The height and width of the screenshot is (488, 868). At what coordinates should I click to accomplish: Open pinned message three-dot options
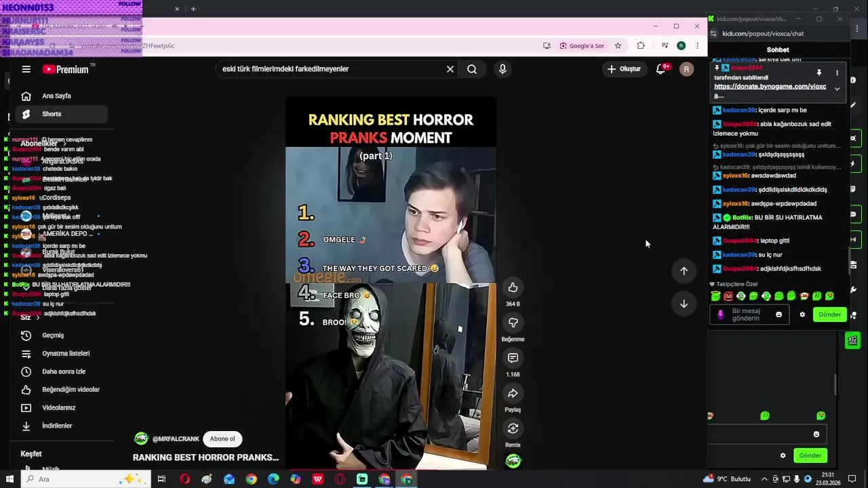837,73
